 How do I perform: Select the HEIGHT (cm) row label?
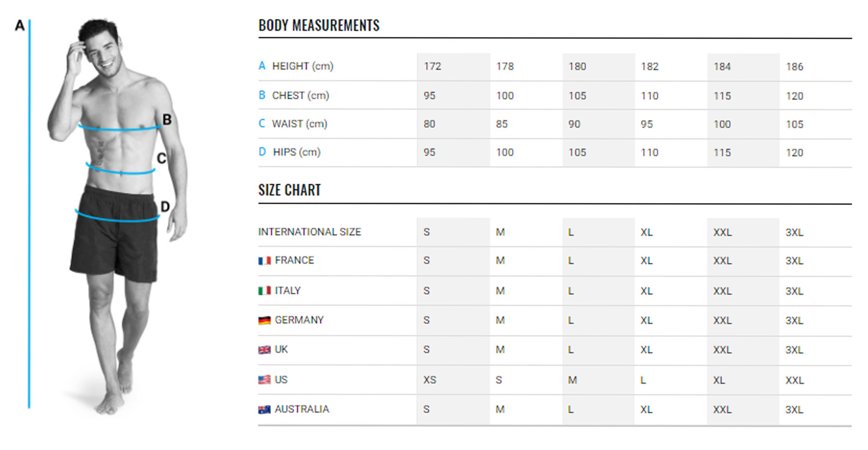(x=302, y=66)
